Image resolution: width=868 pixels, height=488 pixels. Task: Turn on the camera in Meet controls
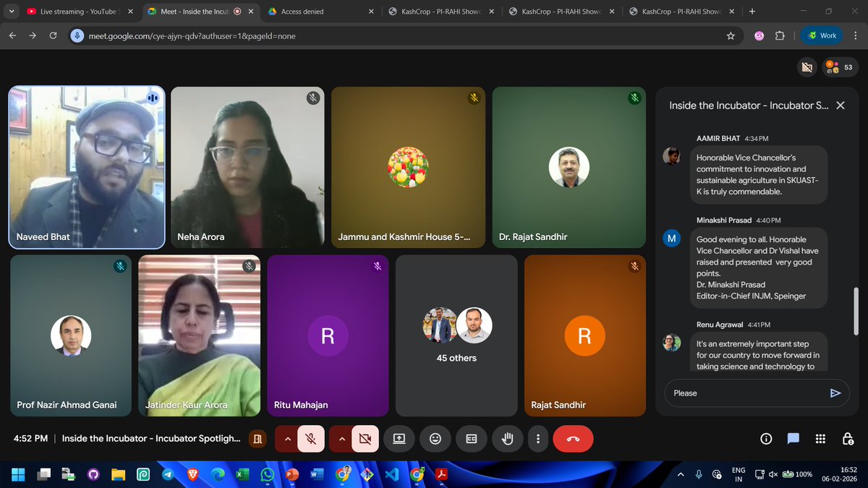pyautogui.click(x=365, y=439)
